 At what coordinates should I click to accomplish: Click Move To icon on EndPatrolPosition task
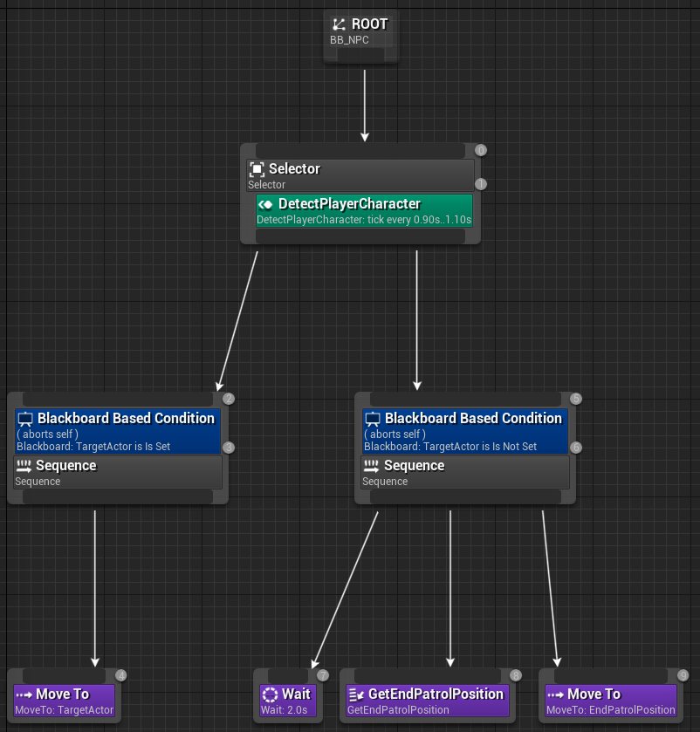pos(555,695)
